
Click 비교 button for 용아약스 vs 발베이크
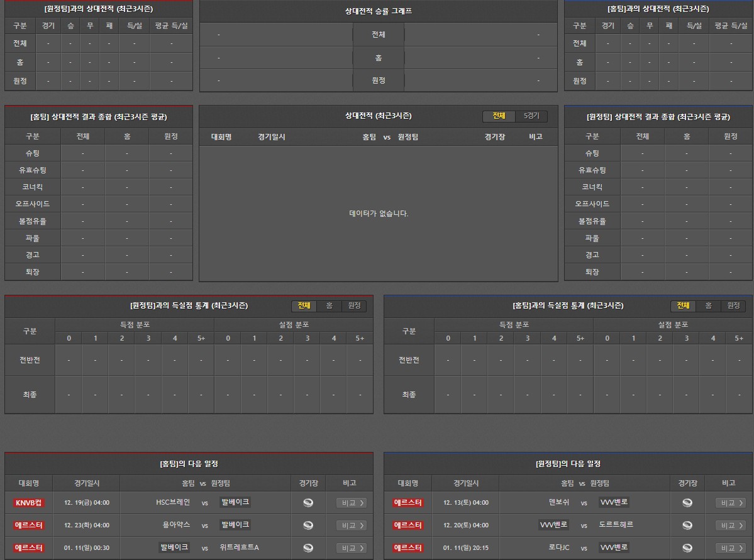coord(351,525)
